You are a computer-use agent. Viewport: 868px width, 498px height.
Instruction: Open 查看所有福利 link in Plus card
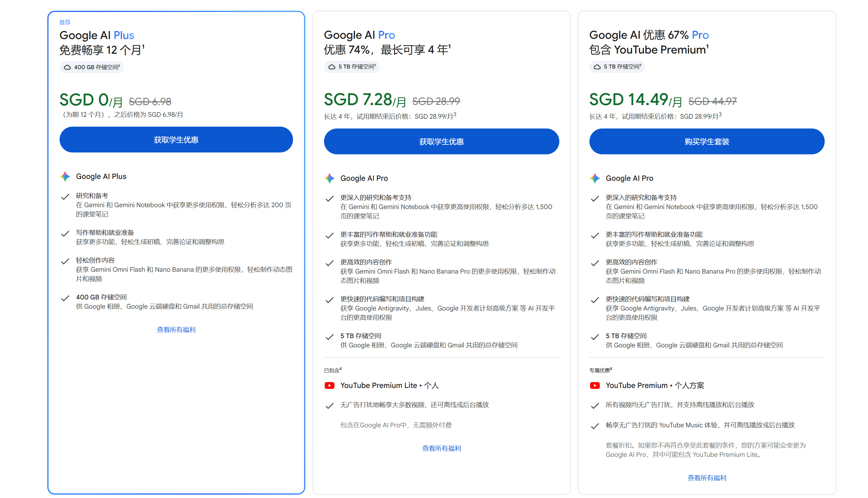pos(176,329)
